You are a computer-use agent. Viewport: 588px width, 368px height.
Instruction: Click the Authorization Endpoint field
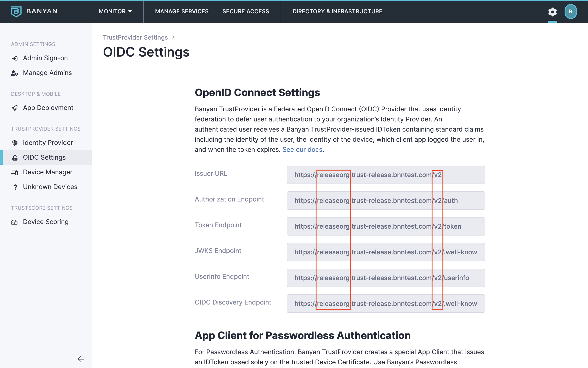click(386, 201)
